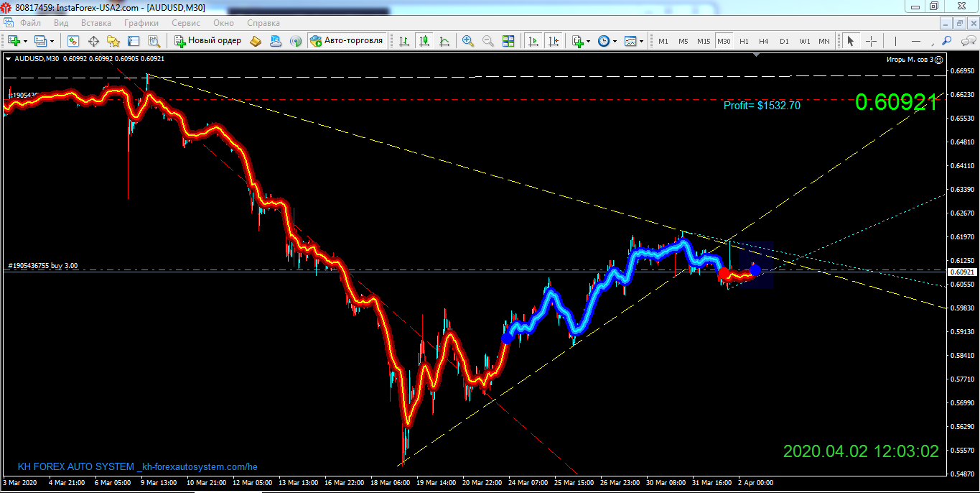Open the new chart icon

pos(13,41)
